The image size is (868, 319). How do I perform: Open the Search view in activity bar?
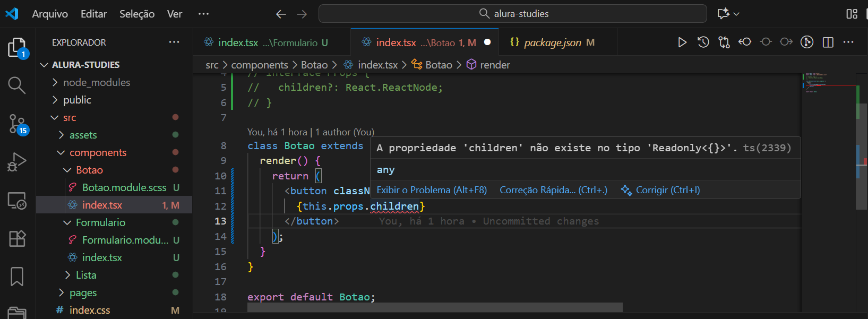(17, 85)
